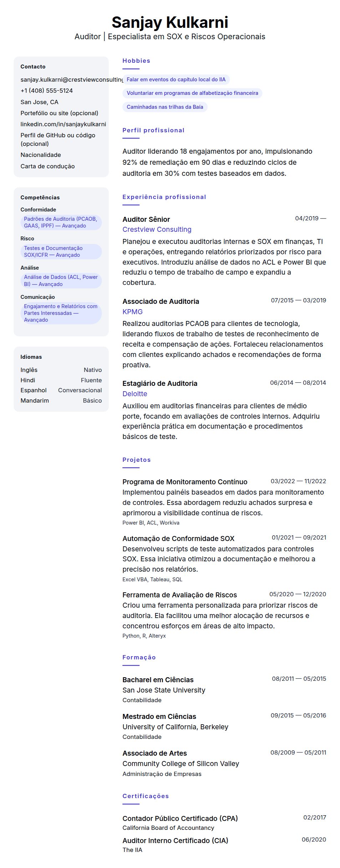Viewport: 340px width, 868px height.
Task: Click the 'Associado de Artes' degree title
Action: point(154,753)
